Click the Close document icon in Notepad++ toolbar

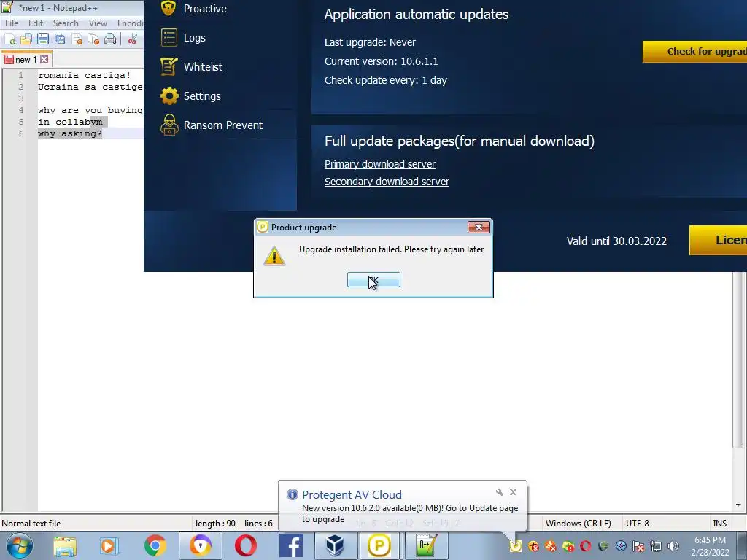[x=77, y=39]
